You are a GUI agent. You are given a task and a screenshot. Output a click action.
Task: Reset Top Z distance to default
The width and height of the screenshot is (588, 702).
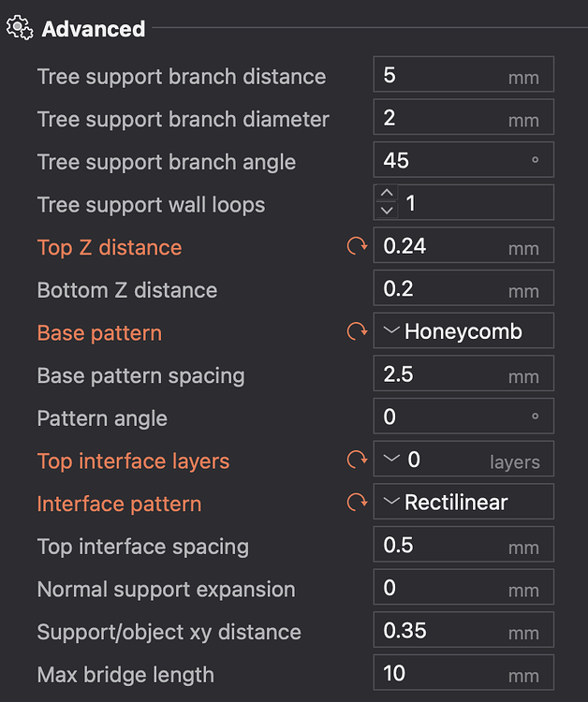(357, 246)
